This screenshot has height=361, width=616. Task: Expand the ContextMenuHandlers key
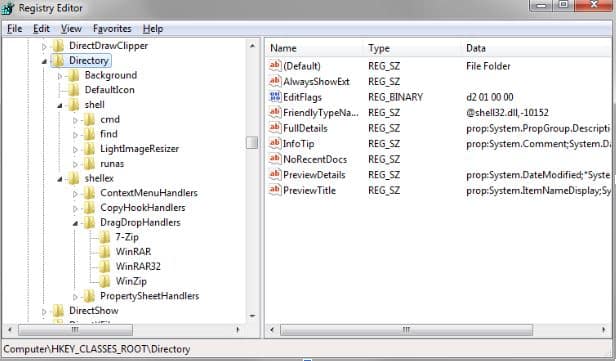75,194
